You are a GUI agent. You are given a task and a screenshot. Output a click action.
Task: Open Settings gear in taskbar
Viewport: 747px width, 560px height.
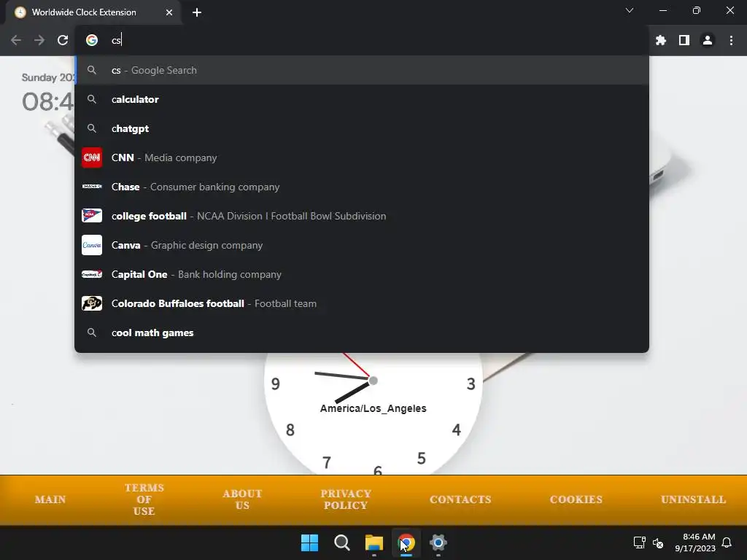click(438, 542)
